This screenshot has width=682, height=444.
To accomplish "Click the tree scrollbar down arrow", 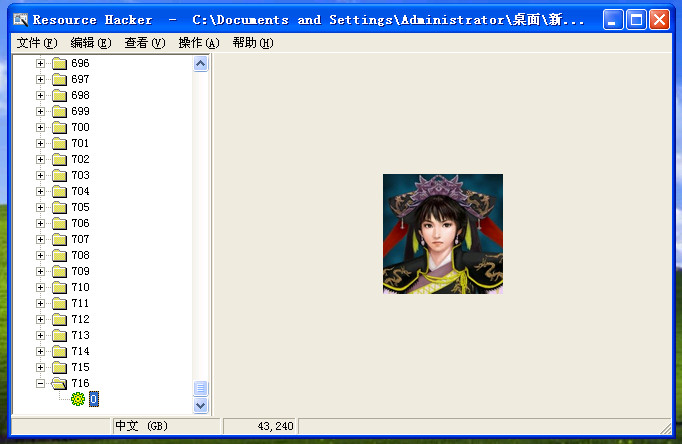I will point(201,405).
